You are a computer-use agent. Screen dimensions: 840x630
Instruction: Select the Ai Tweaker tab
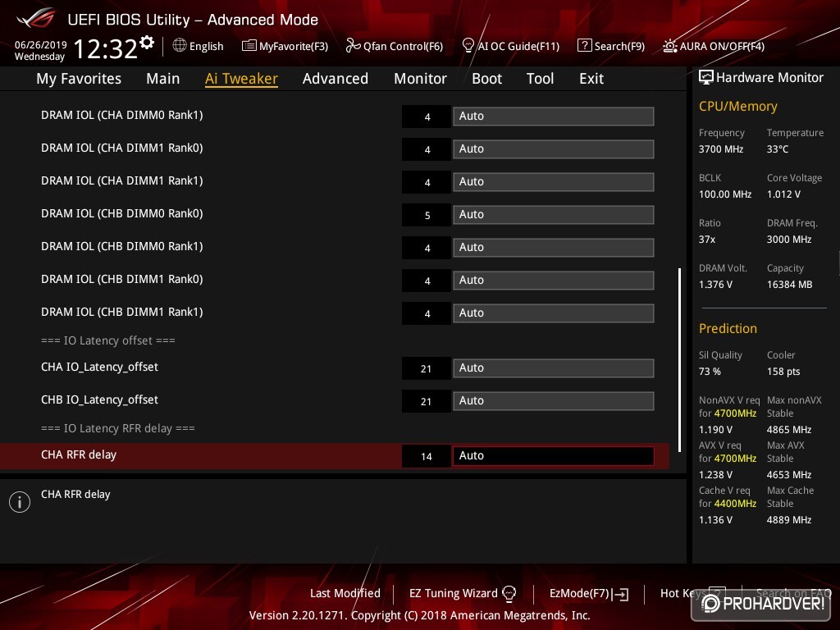(241, 79)
